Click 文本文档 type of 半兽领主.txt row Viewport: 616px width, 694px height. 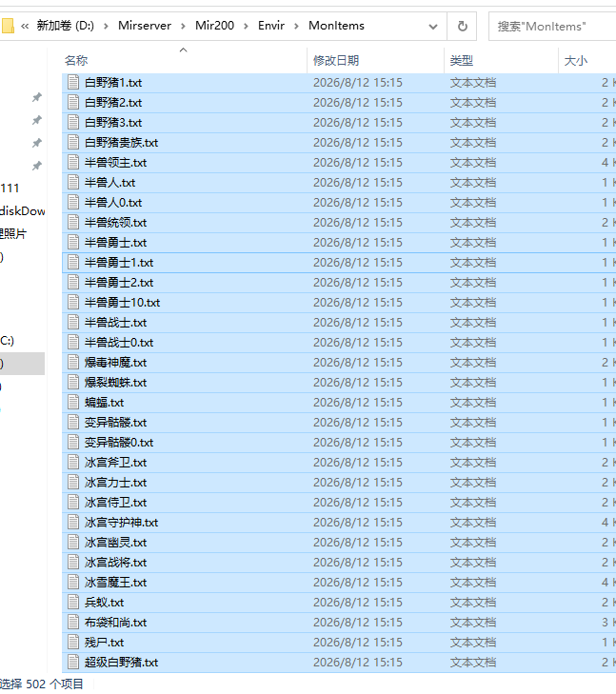472,163
